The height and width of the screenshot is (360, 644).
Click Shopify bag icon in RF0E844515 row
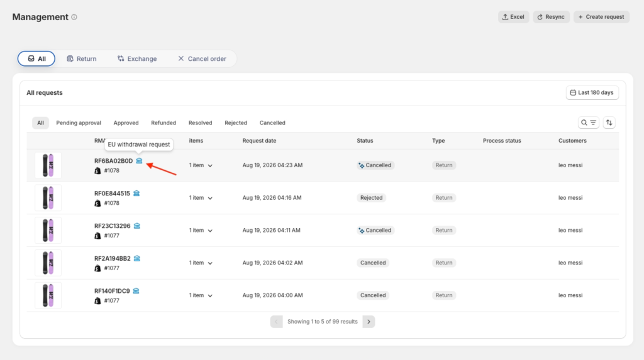click(97, 203)
